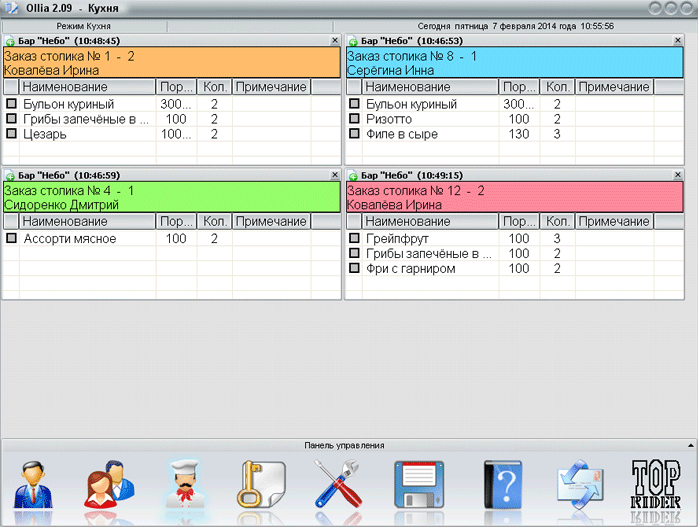Check Бульон куриный in table 1 order
Screen dimensions: 698x527
pyautogui.click(x=12, y=104)
